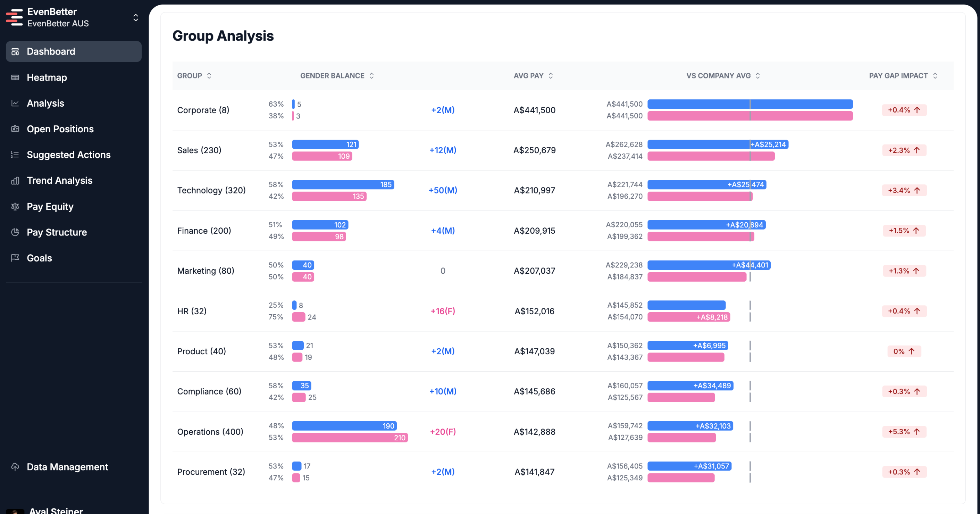This screenshot has width=980, height=514.
Task: Open Pay Equity via the scales icon
Action: (15, 207)
